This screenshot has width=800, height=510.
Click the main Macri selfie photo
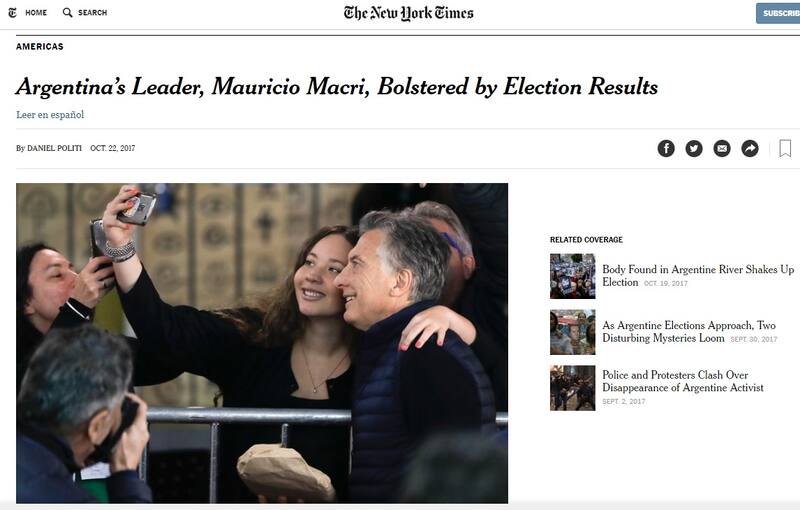pyautogui.click(x=262, y=342)
